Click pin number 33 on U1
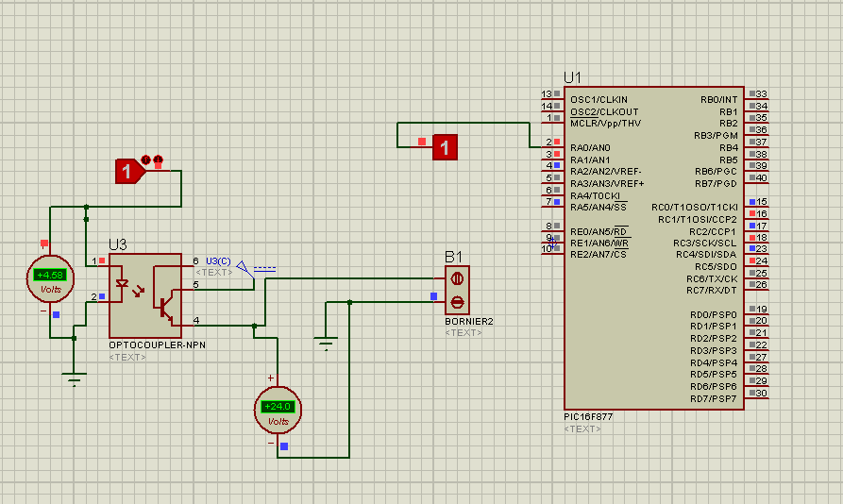 point(762,93)
